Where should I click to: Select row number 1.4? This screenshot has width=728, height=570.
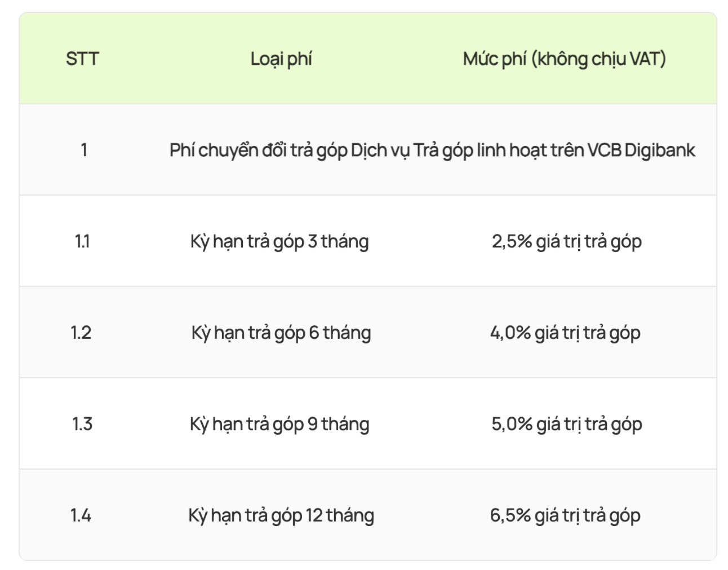[81, 515]
